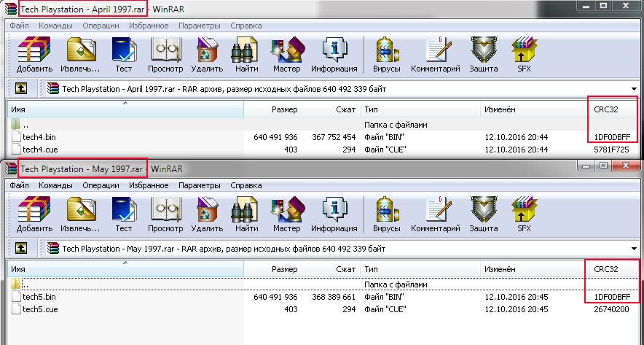Image resolution: width=644 pixels, height=345 pixels.
Task: Click Мастер icon in April 1997 window
Action: point(287,50)
